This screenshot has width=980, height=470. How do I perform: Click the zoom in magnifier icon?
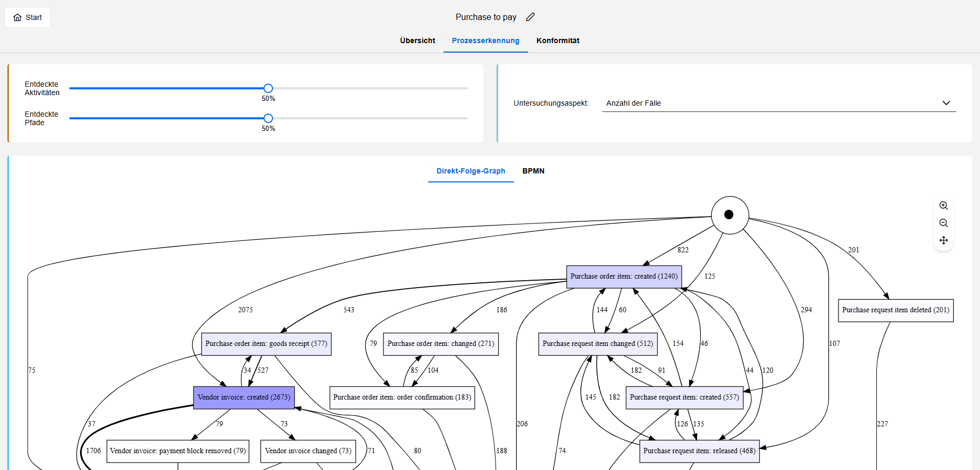[x=944, y=206]
